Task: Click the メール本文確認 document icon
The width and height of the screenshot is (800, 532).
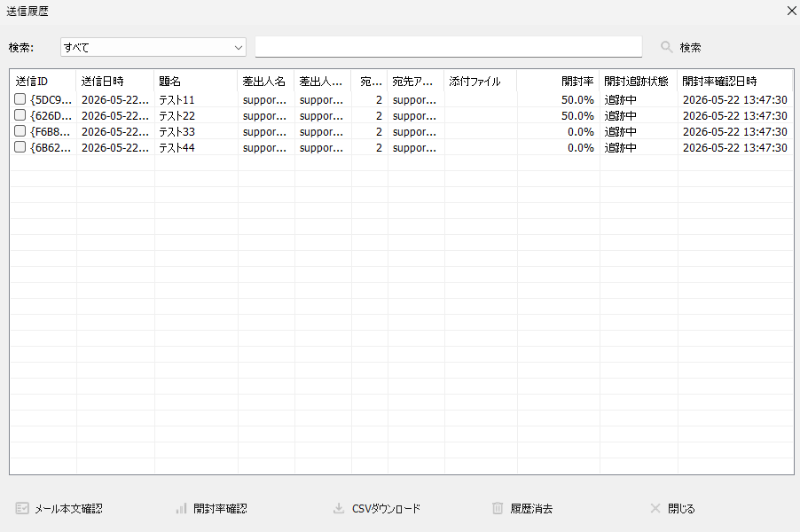Action: 22,508
